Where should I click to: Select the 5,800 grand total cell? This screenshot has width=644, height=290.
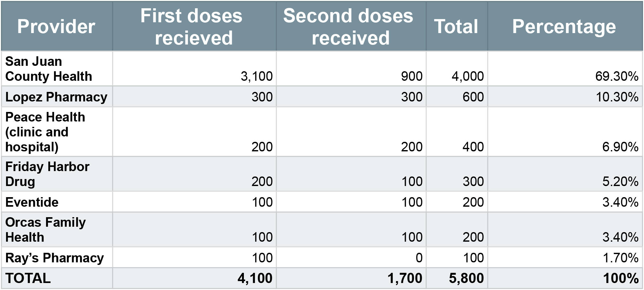[466, 278]
